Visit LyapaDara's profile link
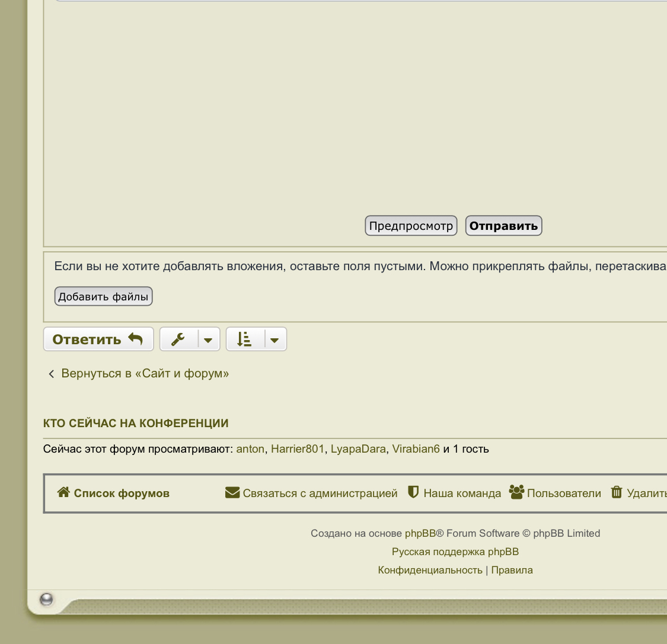 click(x=358, y=449)
